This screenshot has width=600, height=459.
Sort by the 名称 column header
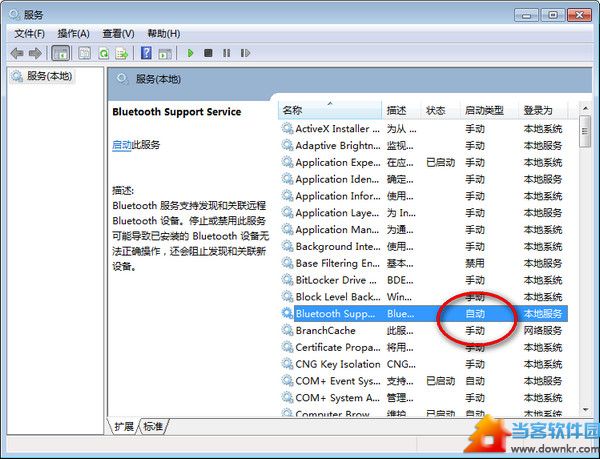click(330, 111)
